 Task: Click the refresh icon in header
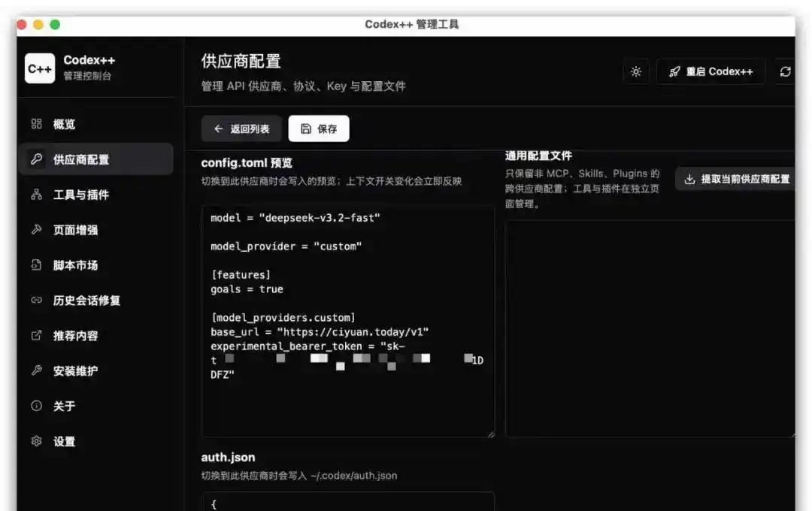[x=785, y=71]
